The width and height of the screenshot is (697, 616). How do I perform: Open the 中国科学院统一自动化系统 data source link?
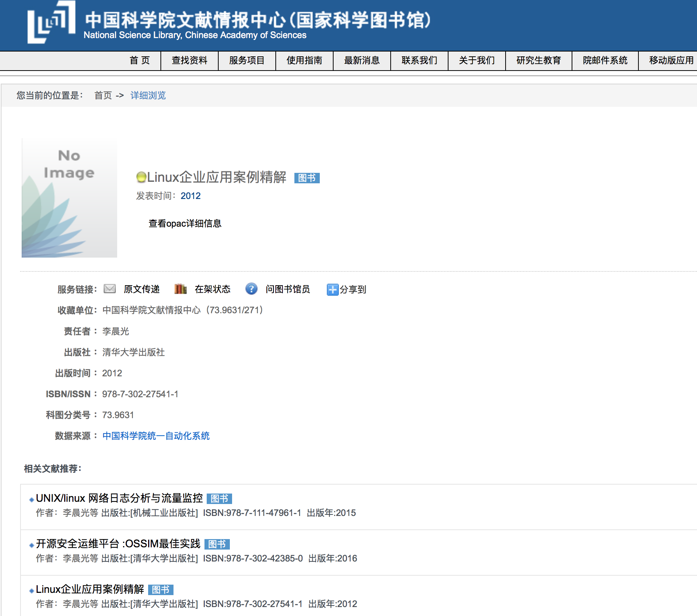pos(156,436)
